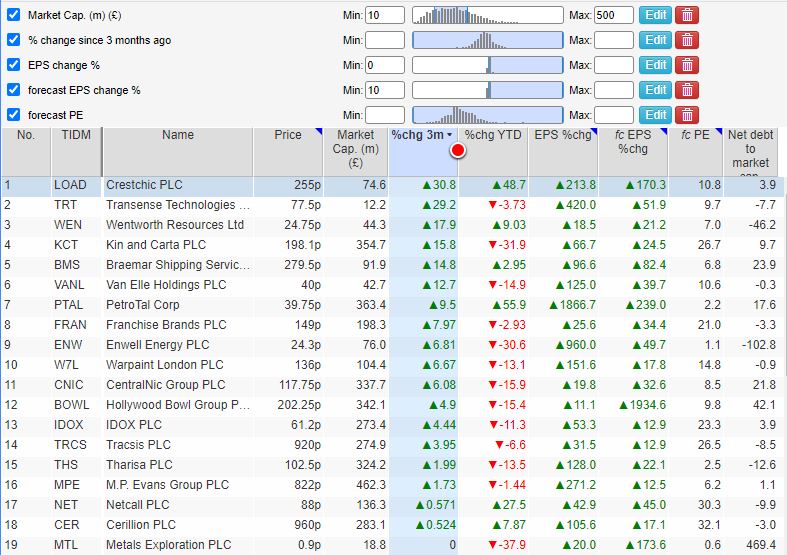787x555 pixels.
Task: Focus the Market Cap Max field showing 500
Action: click(614, 15)
